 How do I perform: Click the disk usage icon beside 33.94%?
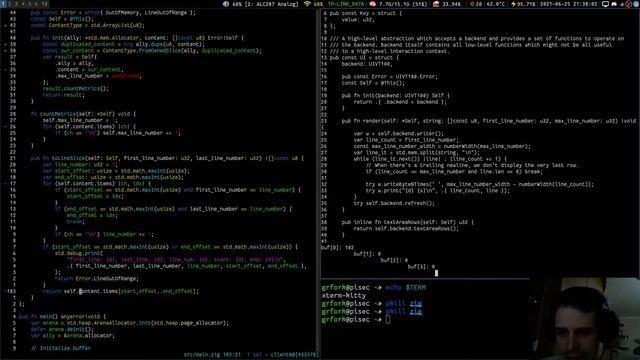(436, 4)
